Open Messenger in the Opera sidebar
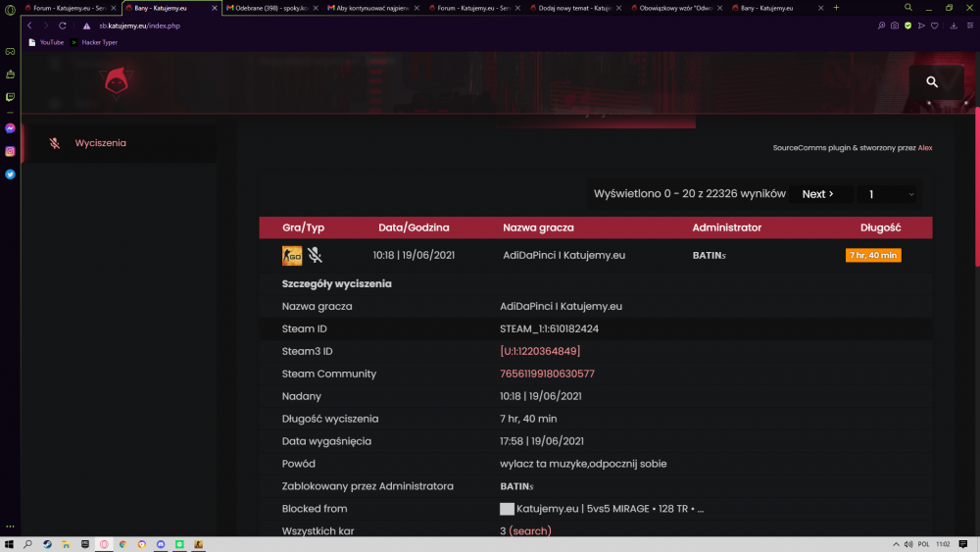The height and width of the screenshot is (552, 980). 10,128
